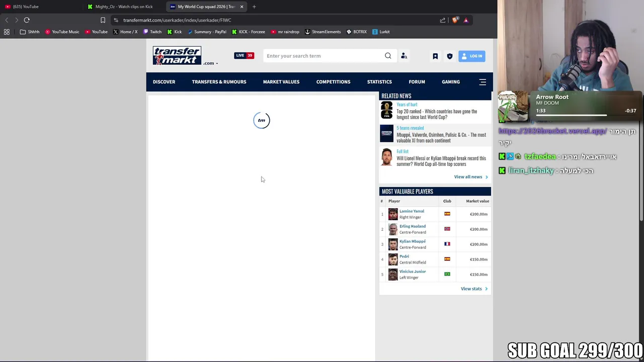Click the France flag in Mbappé row
The width and height of the screenshot is (644, 362).
pyautogui.click(x=447, y=244)
